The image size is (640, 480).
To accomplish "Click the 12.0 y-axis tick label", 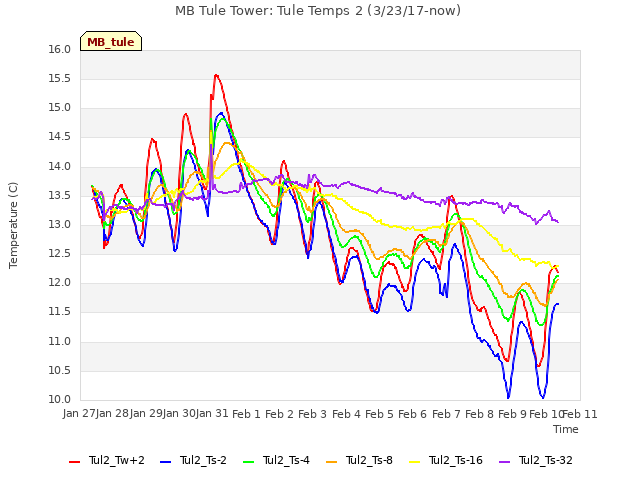I will [x=60, y=283].
